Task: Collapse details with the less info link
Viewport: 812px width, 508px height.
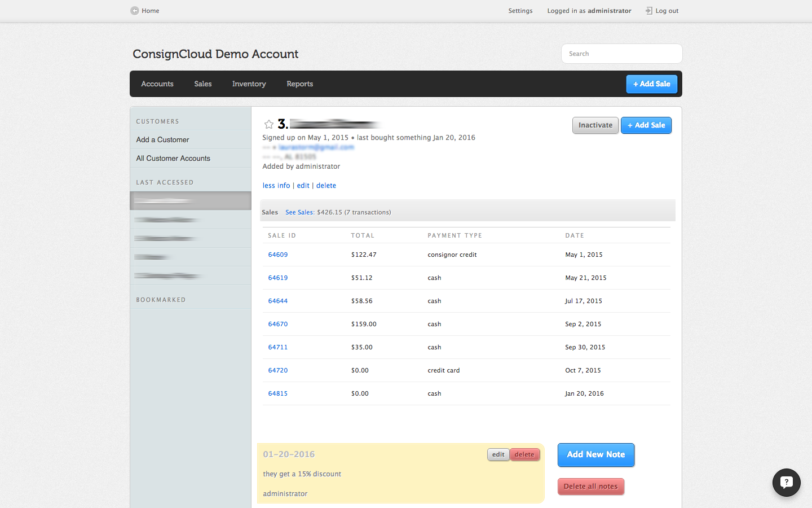Action: 276,186
